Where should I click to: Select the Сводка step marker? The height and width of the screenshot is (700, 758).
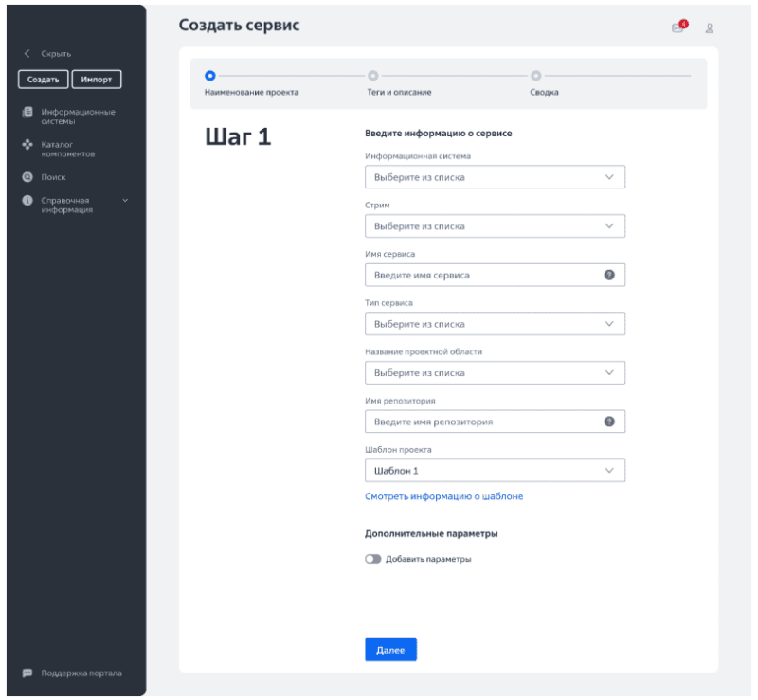point(537,74)
